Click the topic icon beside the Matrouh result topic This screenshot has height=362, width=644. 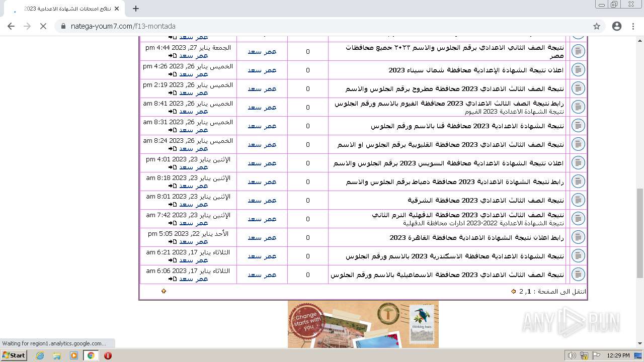coord(579,88)
